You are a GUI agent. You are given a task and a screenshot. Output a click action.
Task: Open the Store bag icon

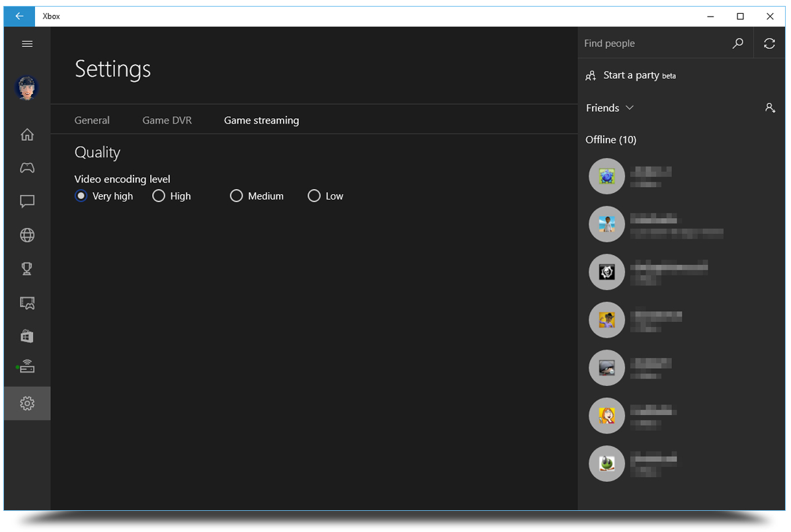27,336
